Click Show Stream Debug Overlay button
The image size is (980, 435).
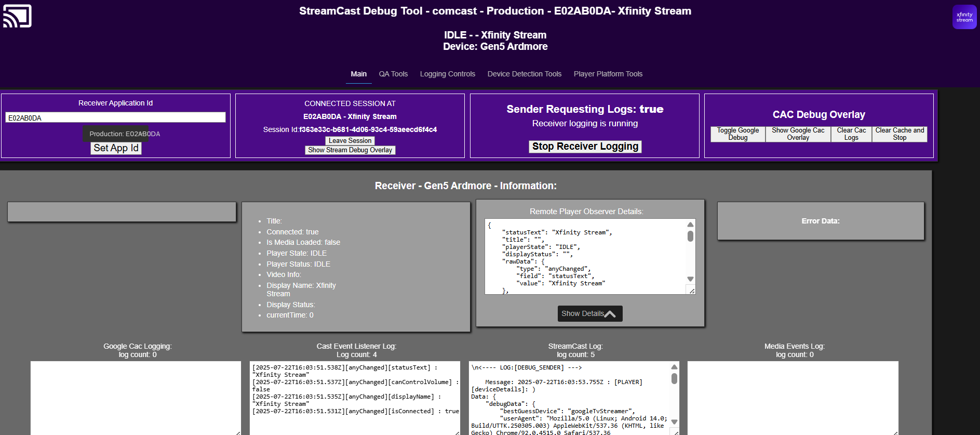350,150
